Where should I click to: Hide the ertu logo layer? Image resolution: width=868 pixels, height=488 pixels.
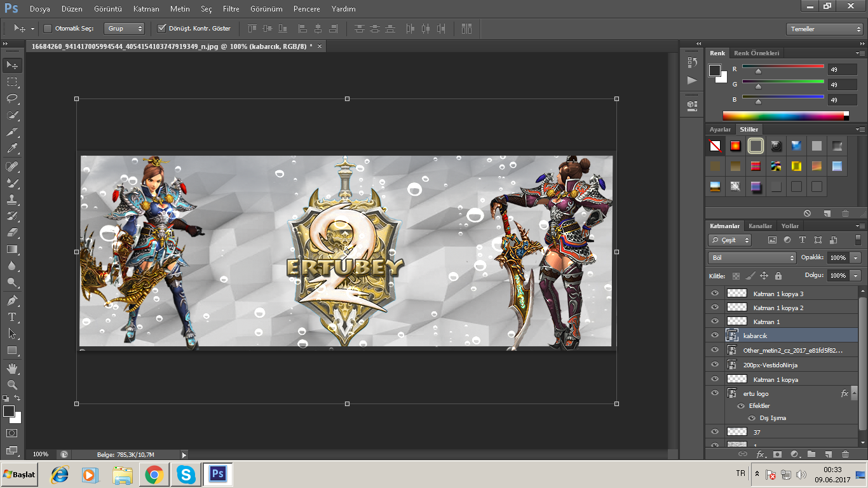[x=715, y=393]
